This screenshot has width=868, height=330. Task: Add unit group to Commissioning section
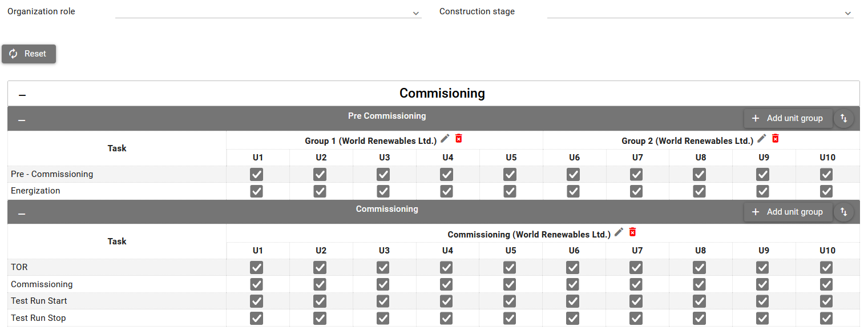coord(788,212)
